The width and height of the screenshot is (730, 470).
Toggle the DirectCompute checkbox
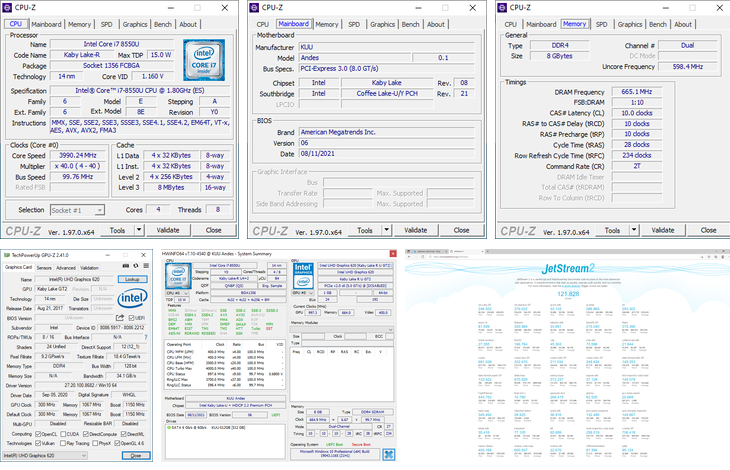[x=86, y=434]
